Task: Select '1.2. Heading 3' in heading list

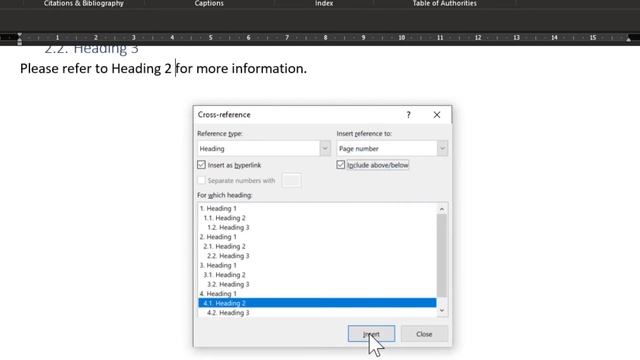Action: click(317, 227)
